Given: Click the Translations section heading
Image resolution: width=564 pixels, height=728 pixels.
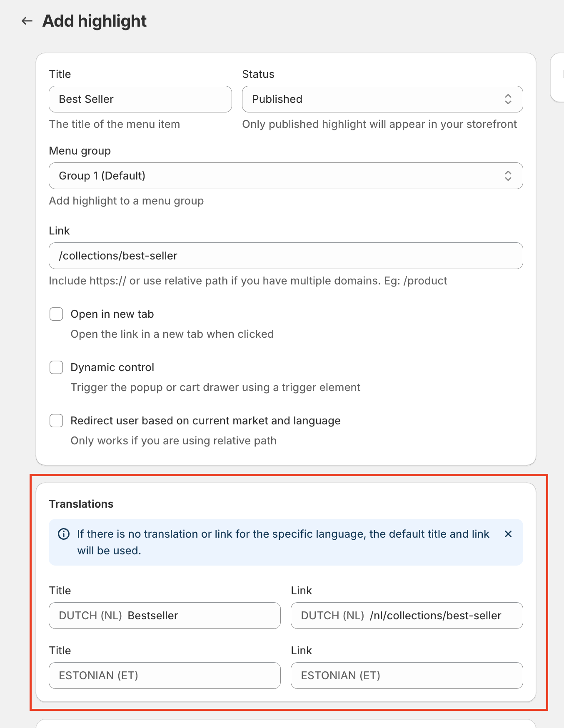Looking at the screenshot, I should pos(81,504).
